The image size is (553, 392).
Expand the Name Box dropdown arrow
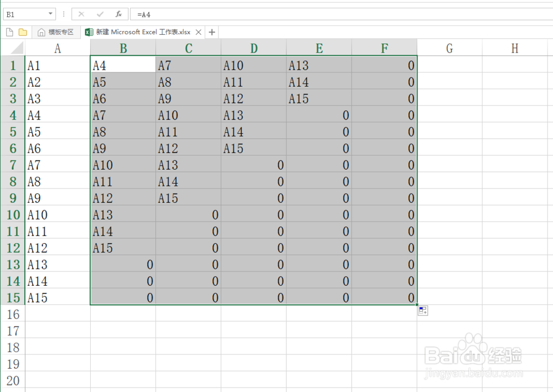(x=50, y=14)
